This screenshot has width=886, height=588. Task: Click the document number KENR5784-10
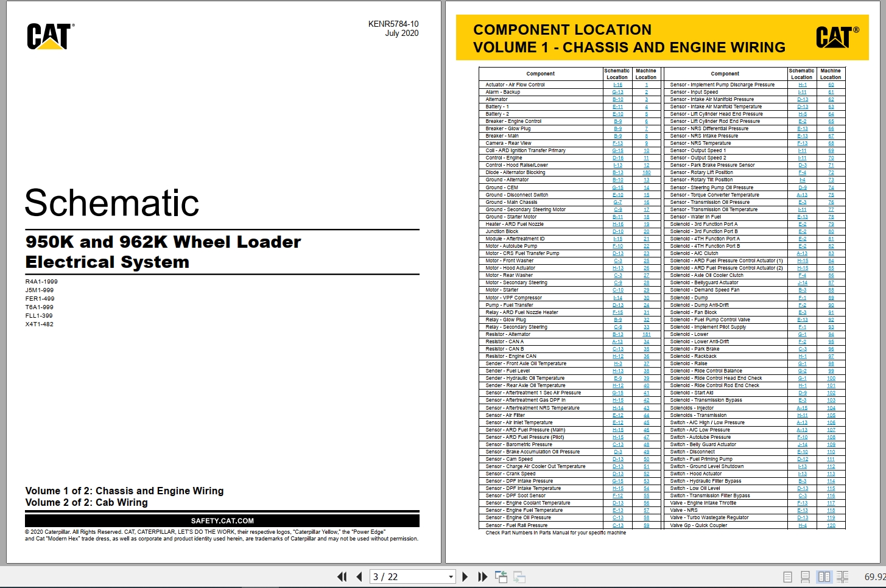coord(393,24)
